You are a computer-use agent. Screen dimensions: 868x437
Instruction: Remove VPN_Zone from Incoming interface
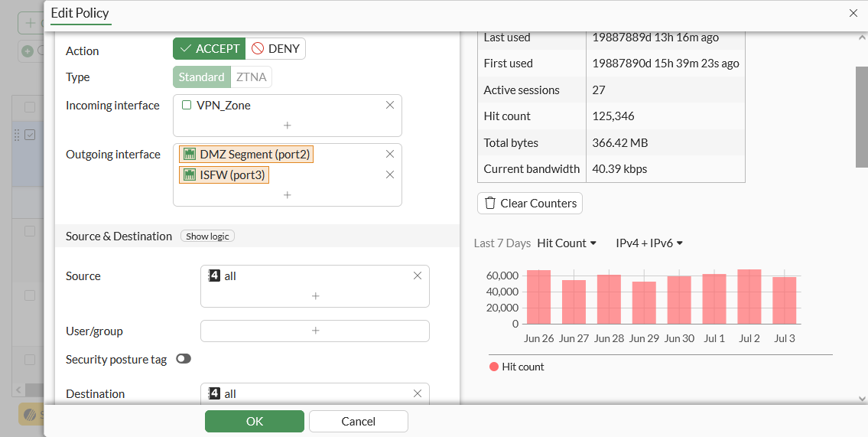[390, 105]
